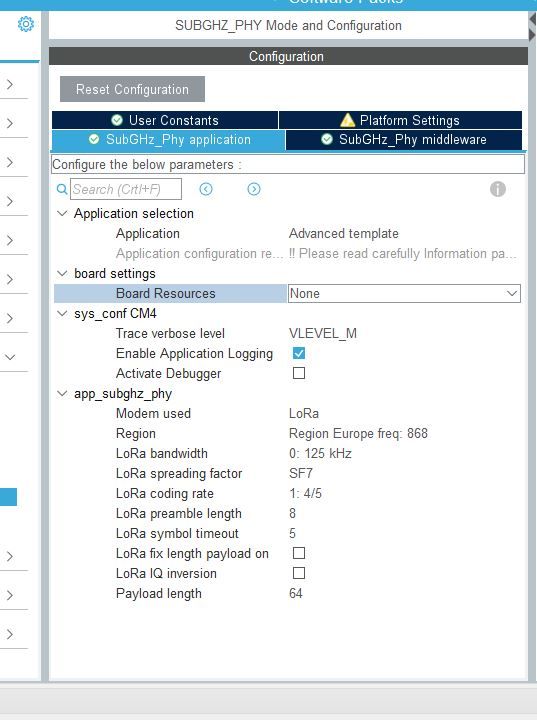
Task: Switch to User Constants tab
Action: [x=165, y=120]
